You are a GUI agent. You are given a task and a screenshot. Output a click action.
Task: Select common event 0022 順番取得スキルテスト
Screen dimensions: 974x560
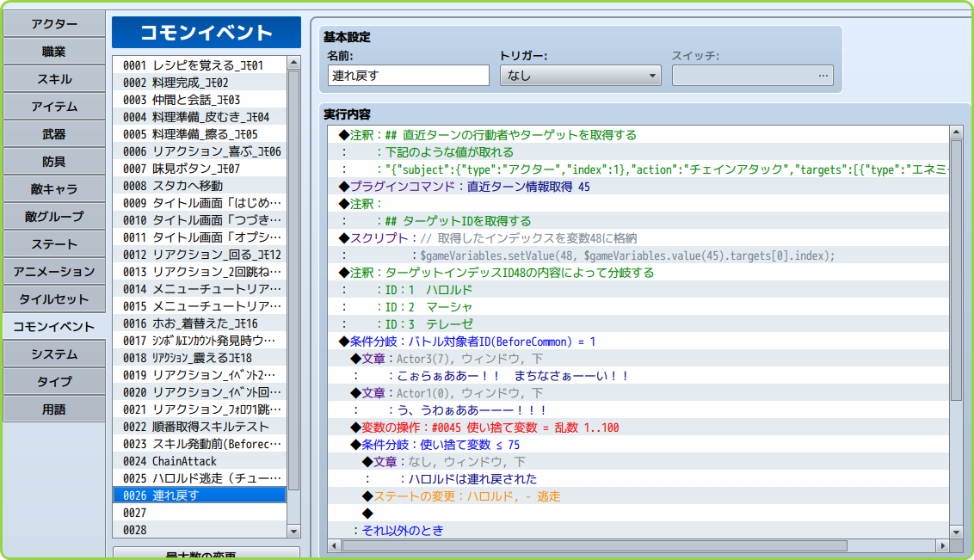pos(200,427)
